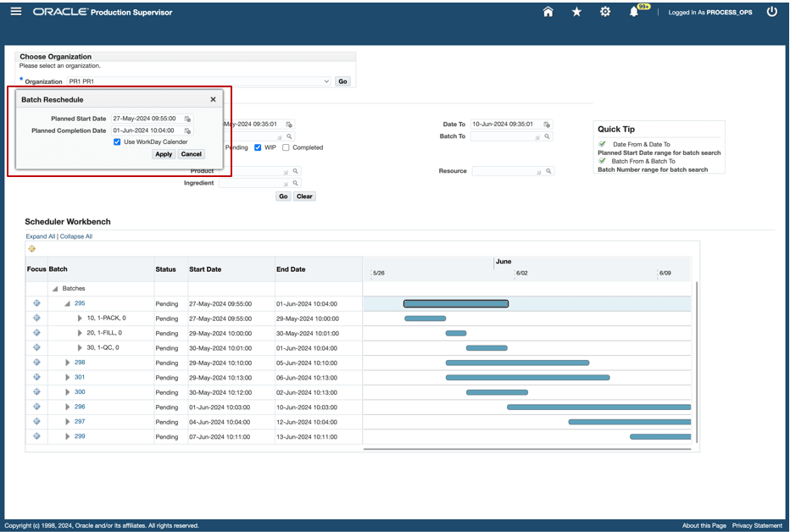
Task: Click the Focus icon for batch 298
Action: click(36, 363)
